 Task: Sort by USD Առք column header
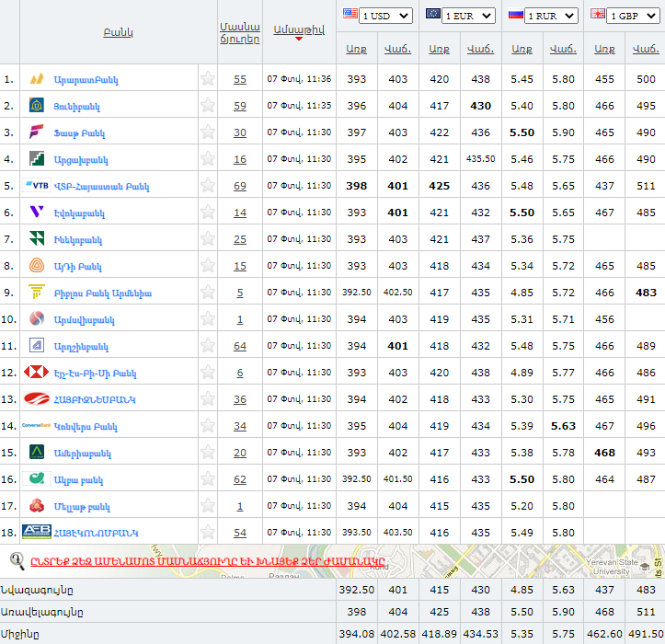tap(356, 49)
